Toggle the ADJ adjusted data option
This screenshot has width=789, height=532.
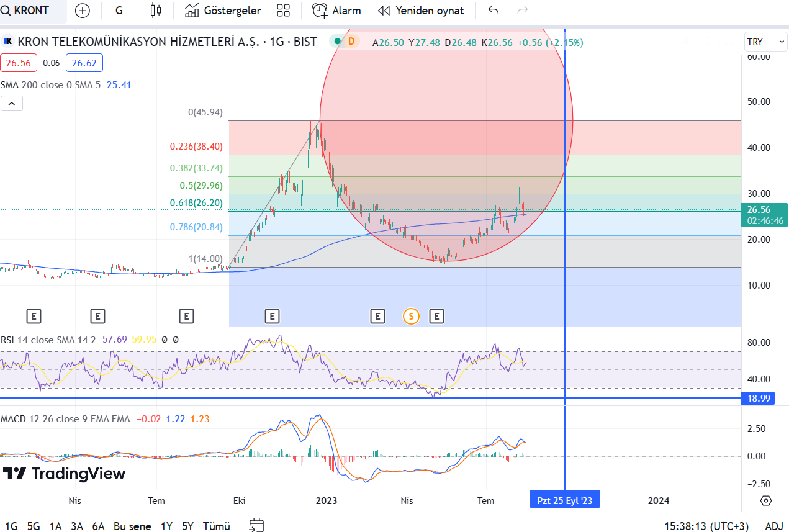774,526
